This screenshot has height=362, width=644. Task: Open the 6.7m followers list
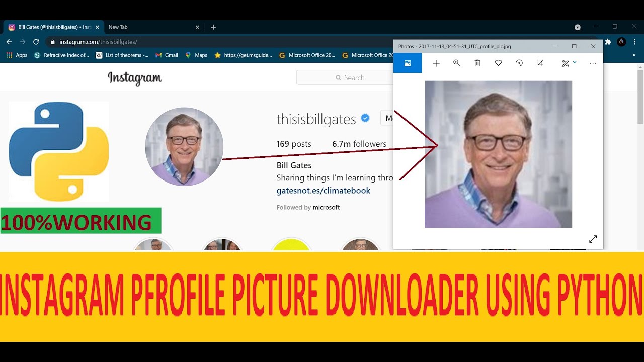tap(359, 144)
